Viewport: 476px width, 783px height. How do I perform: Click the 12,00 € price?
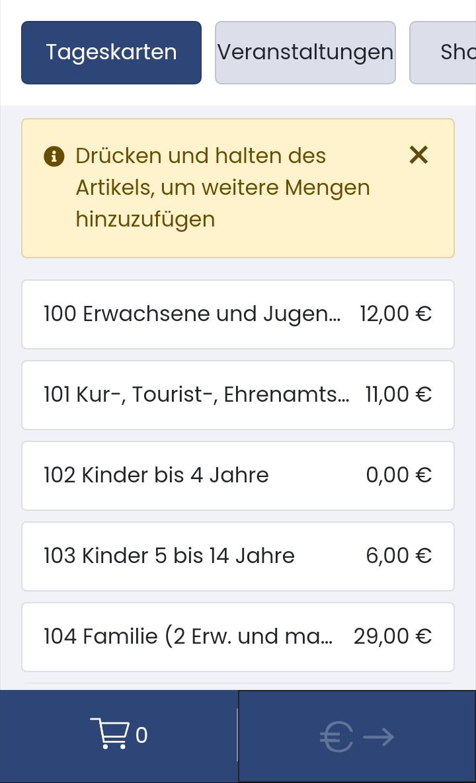pyautogui.click(x=396, y=314)
